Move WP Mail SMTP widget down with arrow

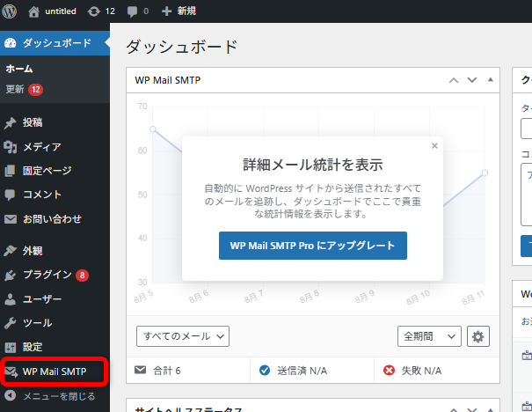coord(472,80)
